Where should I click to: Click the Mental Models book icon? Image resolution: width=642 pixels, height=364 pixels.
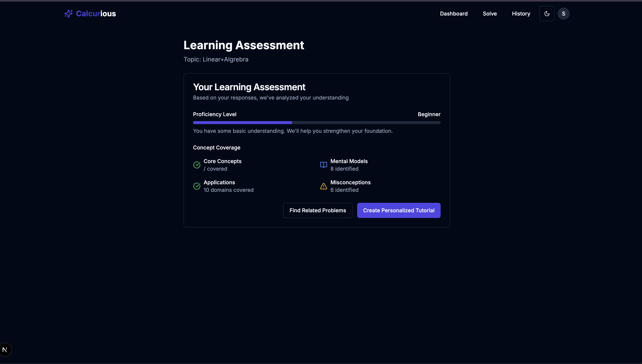(x=323, y=165)
